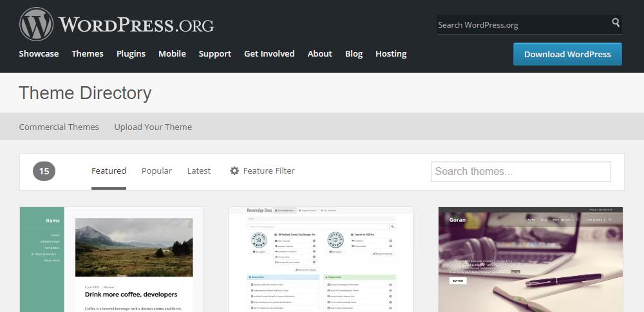Open the Rams theme thumbnail
This screenshot has width=644, height=312.
(111, 259)
